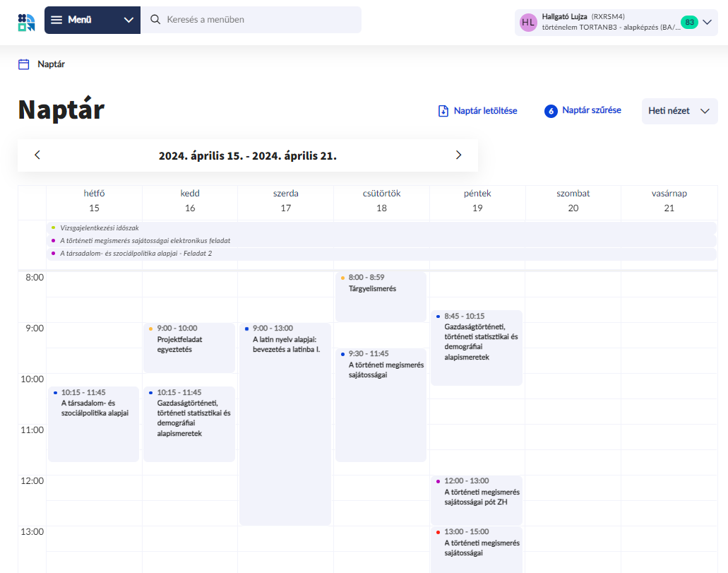This screenshot has height=573, width=728.
Task: Click the filter count badge 6
Action: pyautogui.click(x=551, y=111)
